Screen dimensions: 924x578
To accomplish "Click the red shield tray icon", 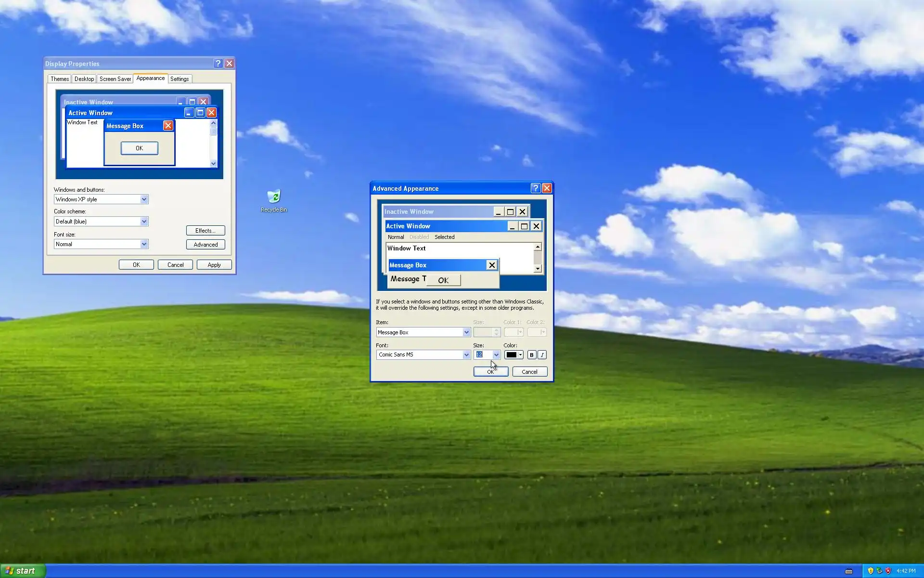I will tap(888, 571).
